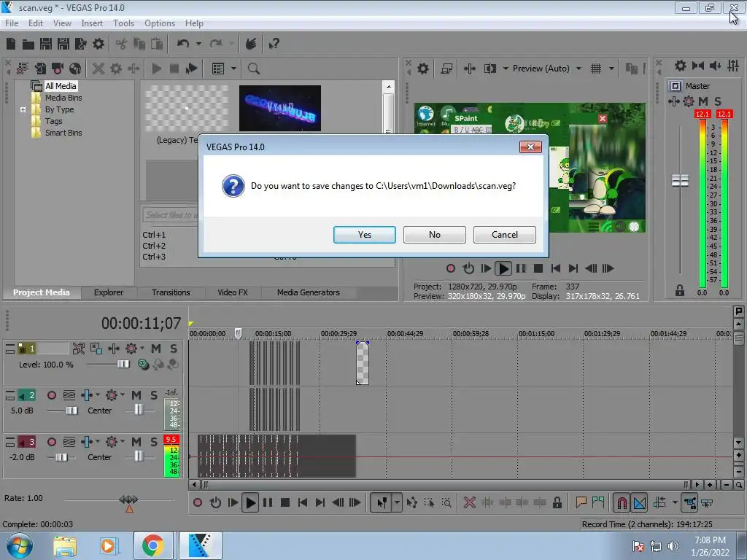
Task: Select Normal Edit Tool in timeline toolbar
Action: click(382, 502)
